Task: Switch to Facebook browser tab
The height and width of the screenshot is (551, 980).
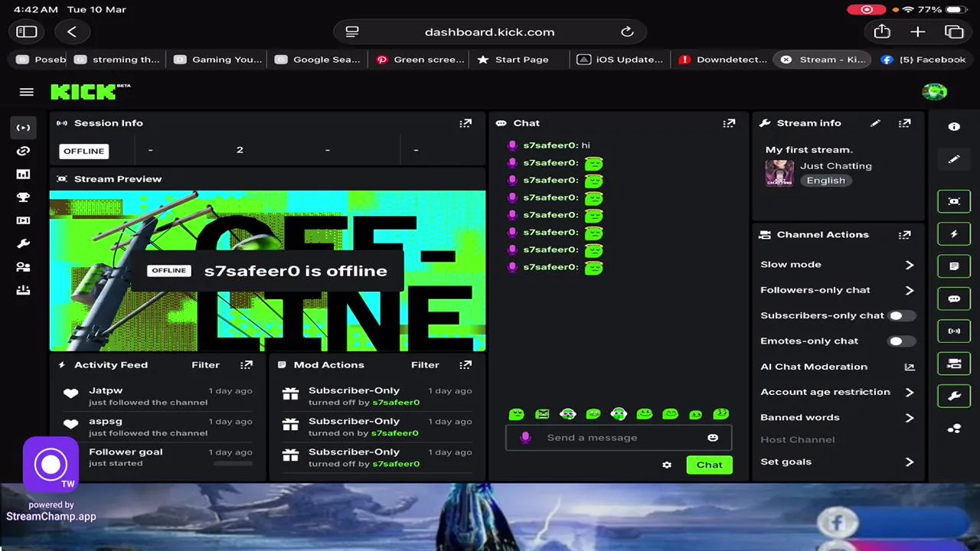Action: point(923,60)
